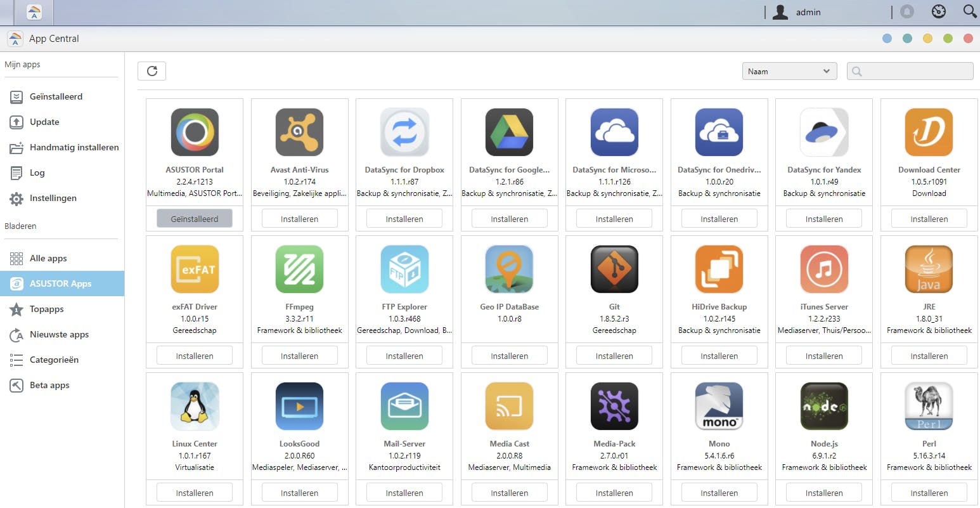Open Instellingen in the sidebar

pyautogui.click(x=62, y=198)
